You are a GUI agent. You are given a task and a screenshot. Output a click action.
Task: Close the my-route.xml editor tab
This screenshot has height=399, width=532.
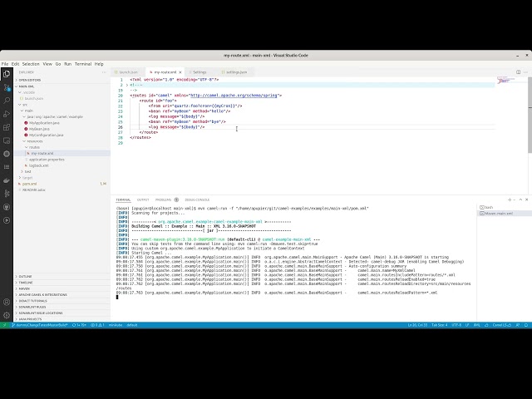coord(180,72)
